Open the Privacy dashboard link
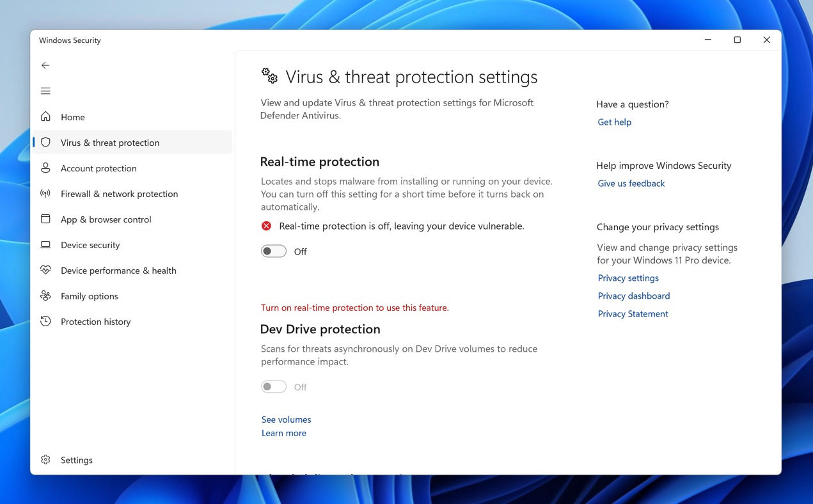The height and width of the screenshot is (504, 813). tap(634, 296)
